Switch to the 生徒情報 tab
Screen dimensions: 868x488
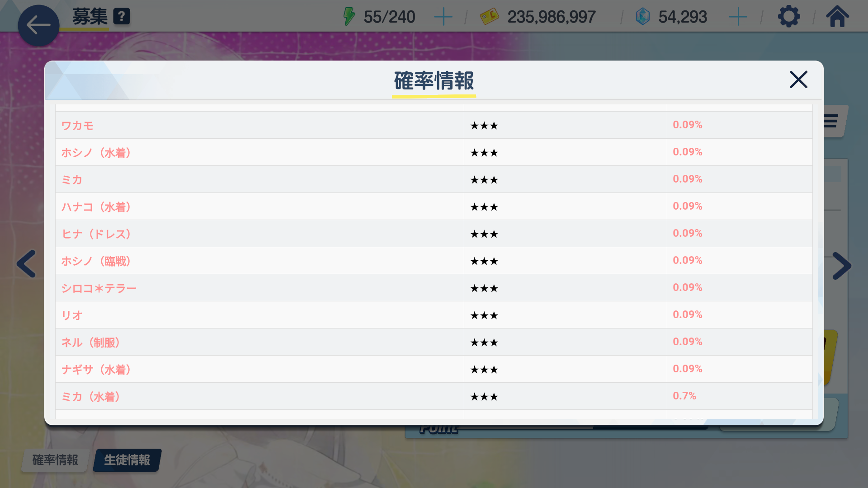pyautogui.click(x=127, y=460)
